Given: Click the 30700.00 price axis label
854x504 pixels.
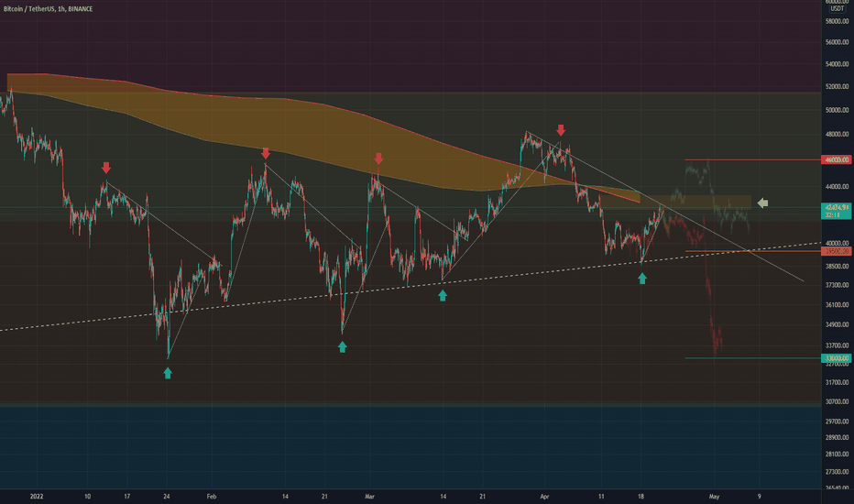Looking at the screenshot, I should click(x=838, y=401).
